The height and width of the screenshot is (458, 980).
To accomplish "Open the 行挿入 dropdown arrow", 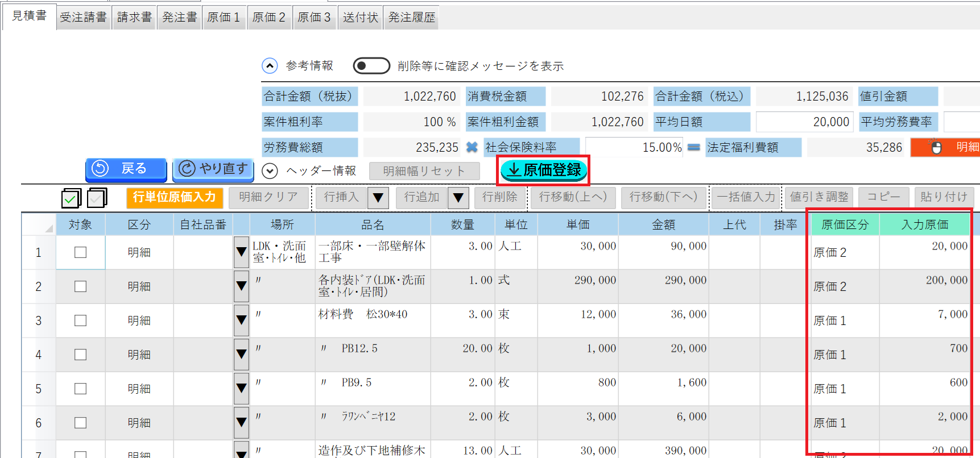I will pyautogui.click(x=378, y=198).
